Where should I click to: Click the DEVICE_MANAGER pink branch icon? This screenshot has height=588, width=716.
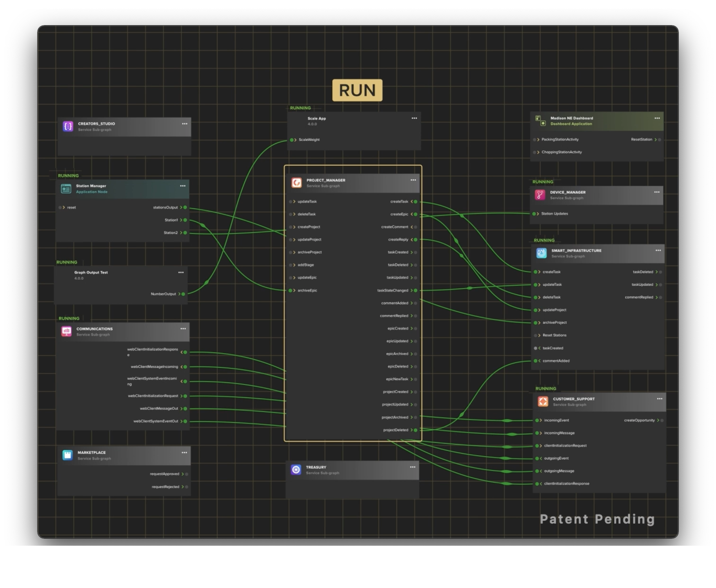(x=540, y=195)
